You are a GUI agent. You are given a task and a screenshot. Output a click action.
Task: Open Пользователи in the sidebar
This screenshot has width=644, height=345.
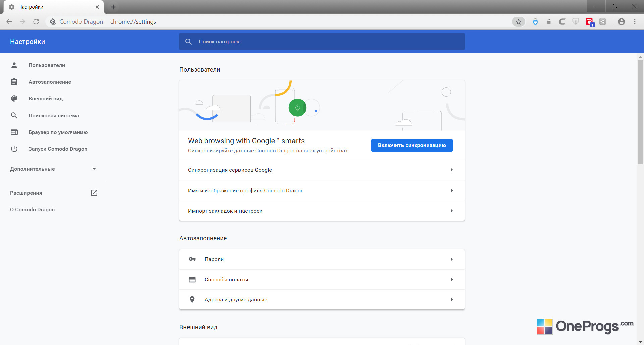click(x=47, y=65)
